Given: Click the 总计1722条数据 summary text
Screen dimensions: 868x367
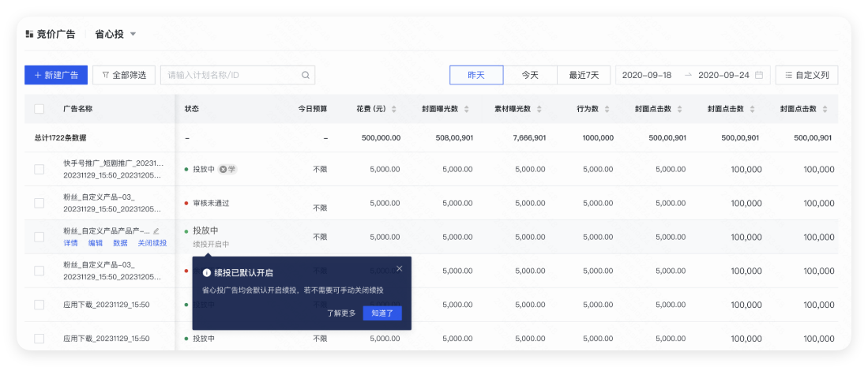Looking at the screenshot, I should (x=60, y=138).
